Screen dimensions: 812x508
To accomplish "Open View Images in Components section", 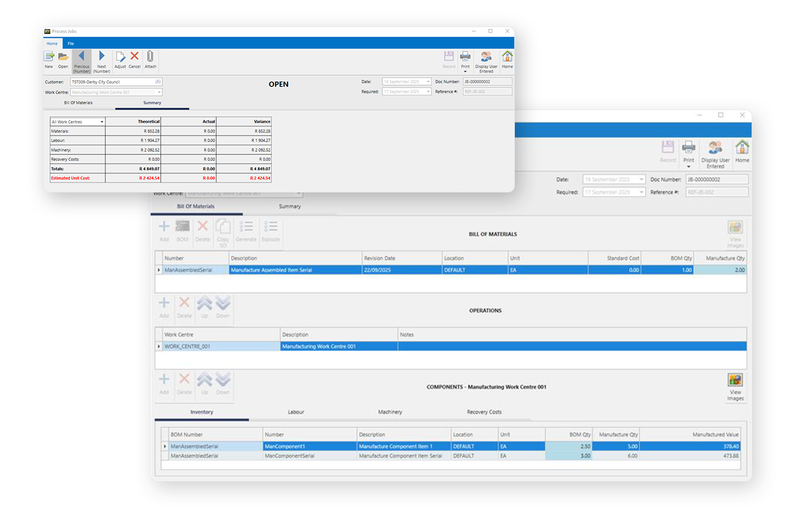I will pos(735,382).
